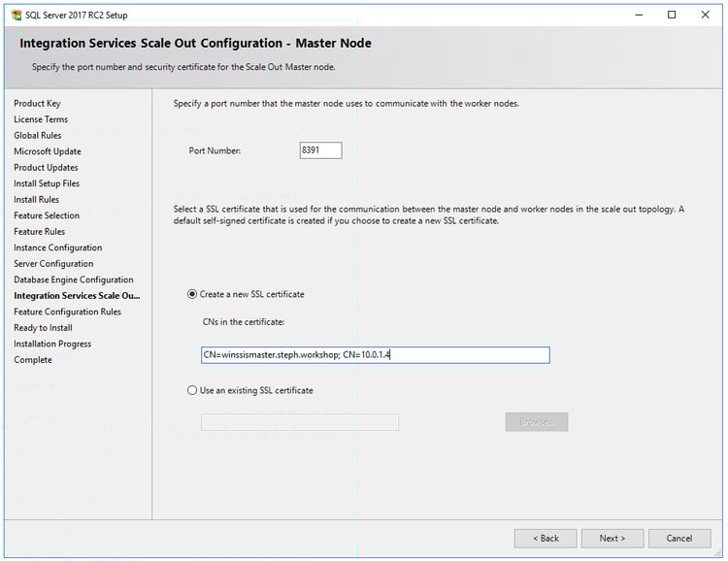
Task: Go to Database Engine Configuration step
Action: [x=74, y=280]
